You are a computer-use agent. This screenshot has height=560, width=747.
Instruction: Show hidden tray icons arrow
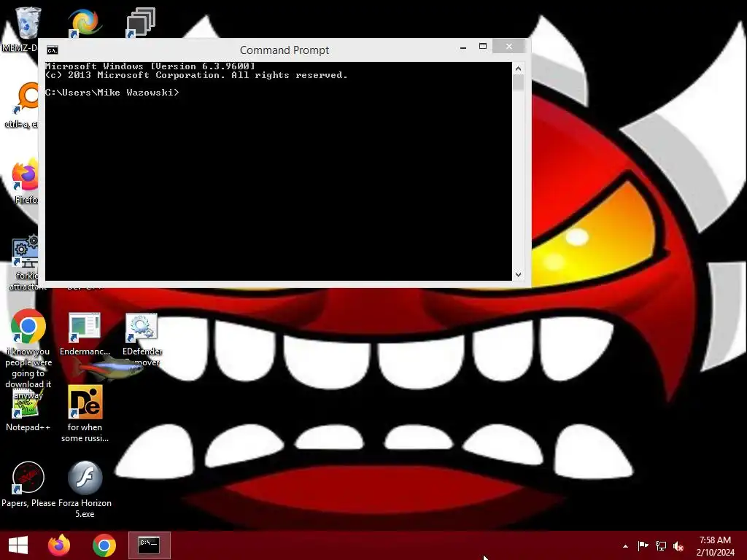pos(625,546)
